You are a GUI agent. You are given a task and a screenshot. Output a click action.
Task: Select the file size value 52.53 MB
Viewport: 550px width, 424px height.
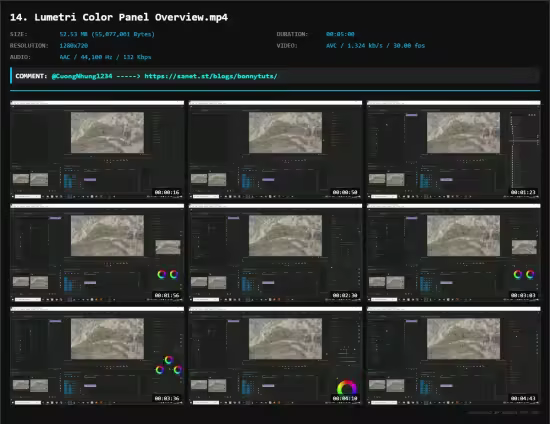coord(107,34)
